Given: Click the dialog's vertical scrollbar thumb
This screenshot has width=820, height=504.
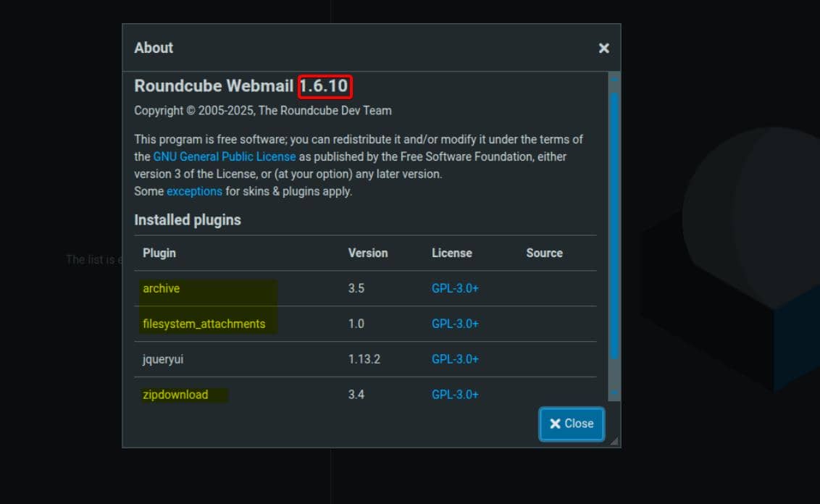Looking at the screenshot, I should coord(614,224).
